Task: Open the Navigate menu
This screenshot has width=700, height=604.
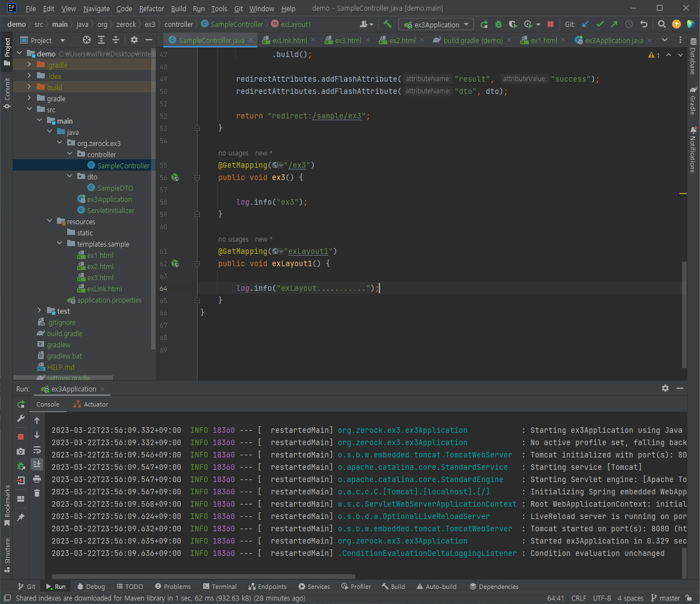Action: (96, 8)
